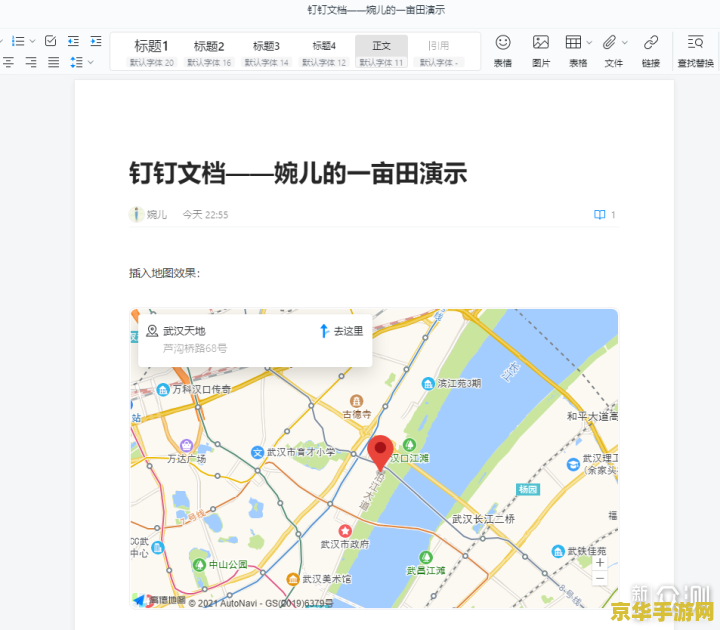Attach a 文件 file
The height and width of the screenshot is (630, 720).
610,51
